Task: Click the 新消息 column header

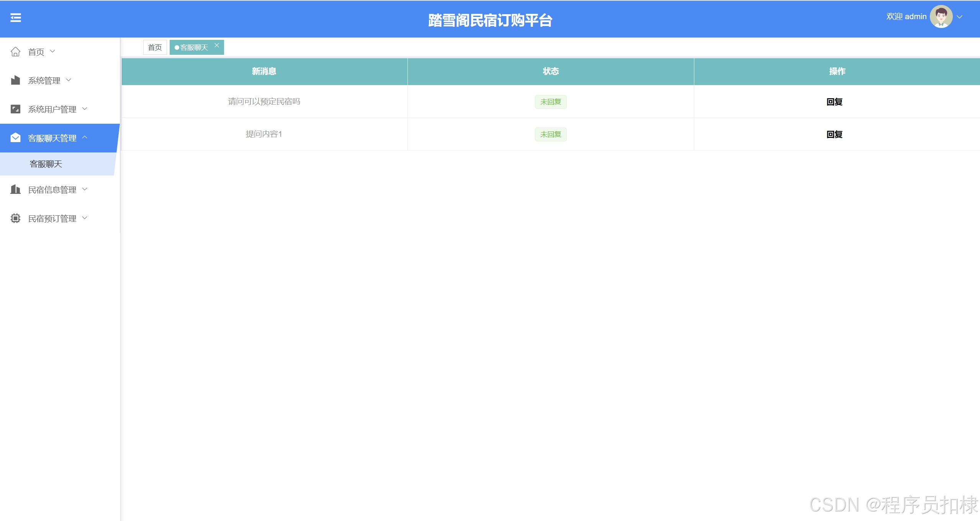Action: click(x=264, y=71)
